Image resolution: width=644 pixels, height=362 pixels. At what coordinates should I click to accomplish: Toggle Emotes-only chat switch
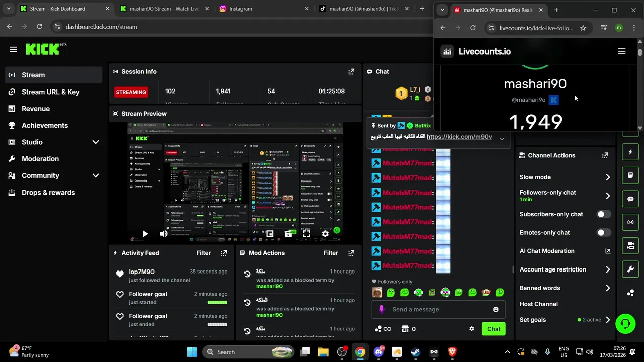click(604, 232)
